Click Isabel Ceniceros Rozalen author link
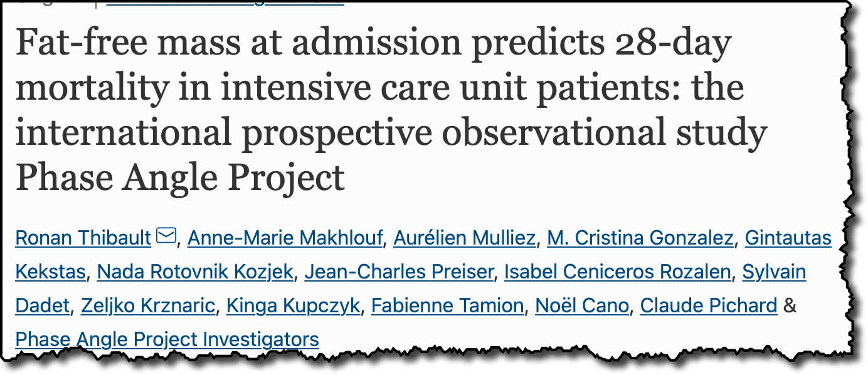 (618, 272)
